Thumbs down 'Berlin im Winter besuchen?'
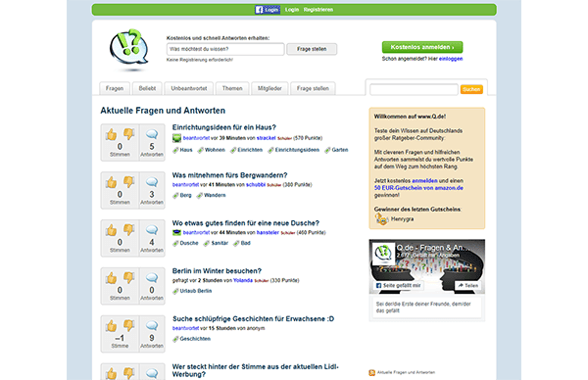This screenshot has width=588, height=380. point(128,278)
